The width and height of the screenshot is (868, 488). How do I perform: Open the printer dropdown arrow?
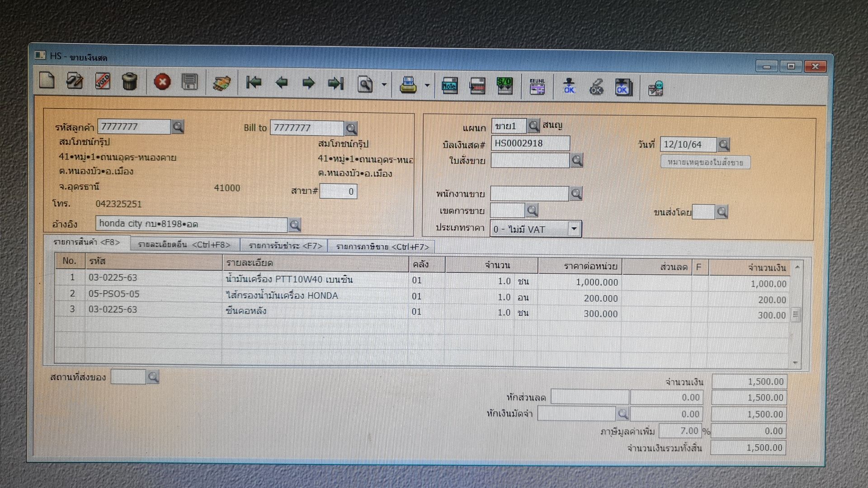[x=427, y=85]
